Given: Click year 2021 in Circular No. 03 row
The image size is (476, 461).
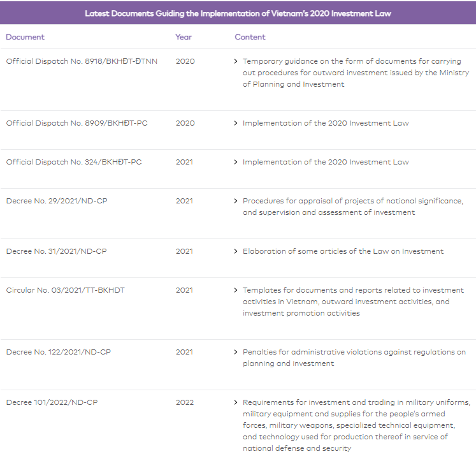Looking at the screenshot, I should point(184,290).
